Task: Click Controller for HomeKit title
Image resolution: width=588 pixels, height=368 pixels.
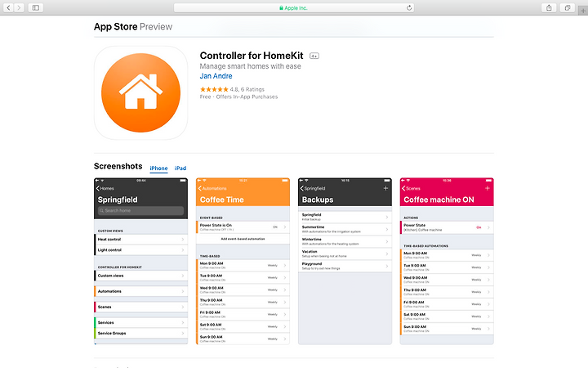Action: coord(252,56)
